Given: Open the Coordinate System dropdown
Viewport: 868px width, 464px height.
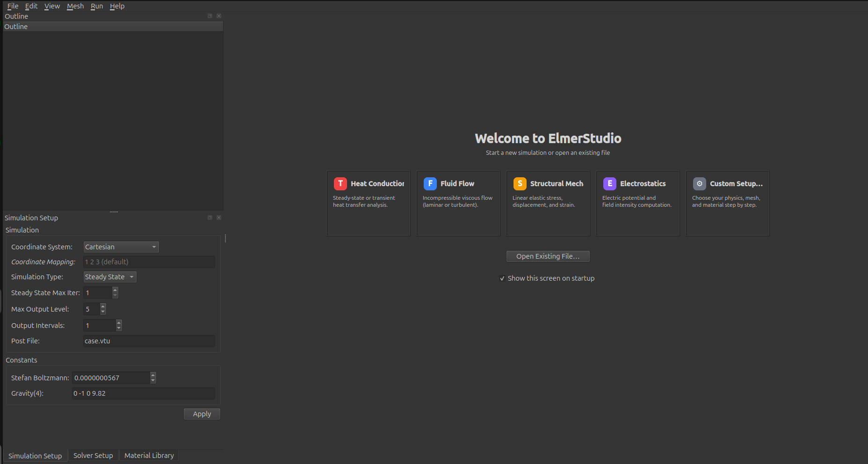Looking at the screenshot, I should [x=121, y=247].
